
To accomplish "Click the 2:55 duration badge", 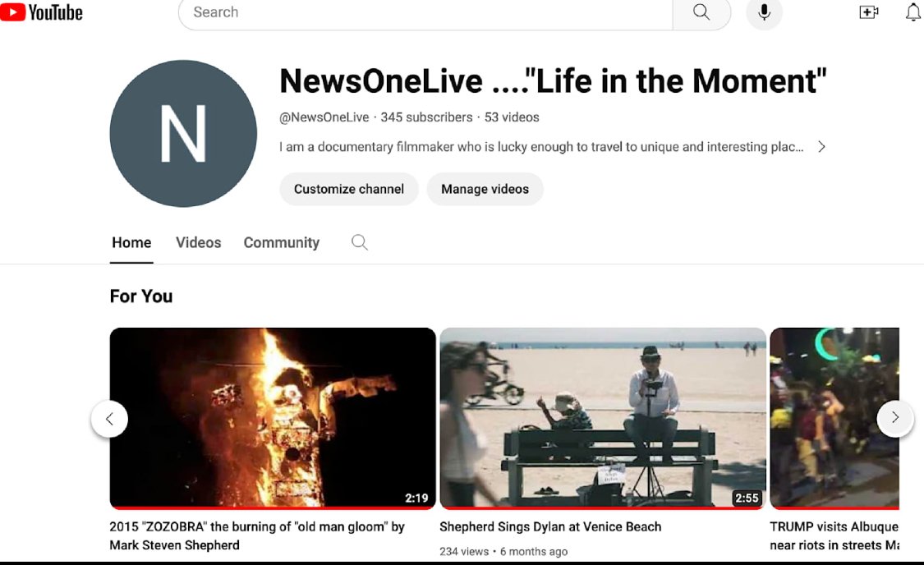I will tap(747, 498).
